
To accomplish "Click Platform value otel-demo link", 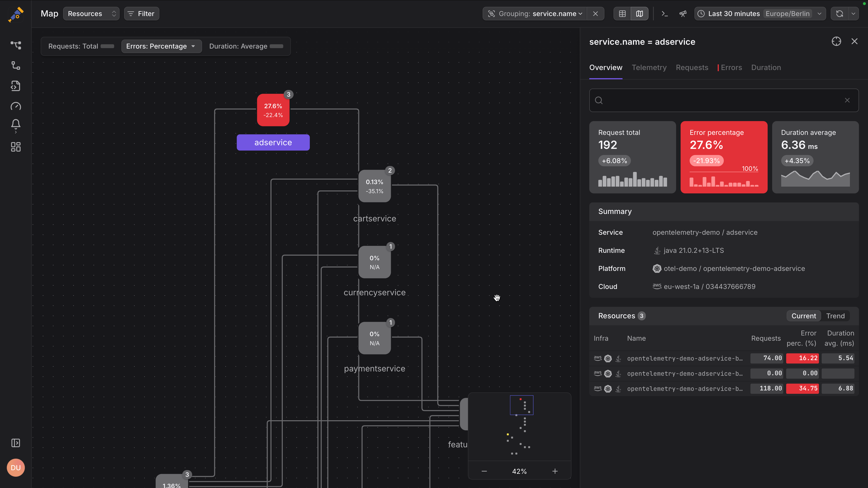I will (729, 268).
